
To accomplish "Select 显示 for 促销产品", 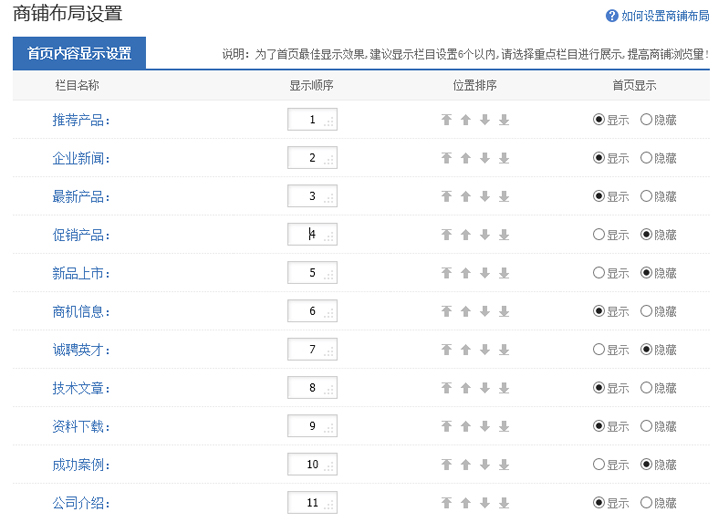I will (x=599, y=234).
